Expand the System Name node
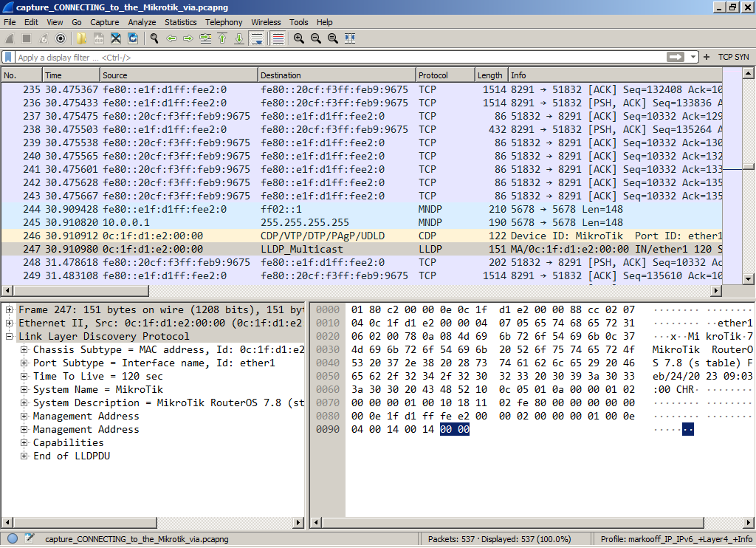The height and width of the screenshot is (548, 756). (x=24, y=389)
